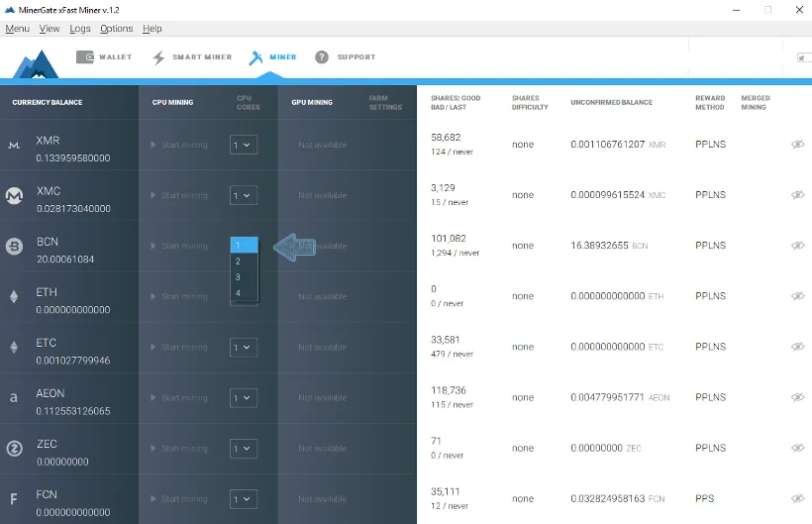Image resolution: width=812 pixels, height=524 pixels.
Task: Click unconfirmed balance 16.38932655 BCN
Action: coord(609,246)
